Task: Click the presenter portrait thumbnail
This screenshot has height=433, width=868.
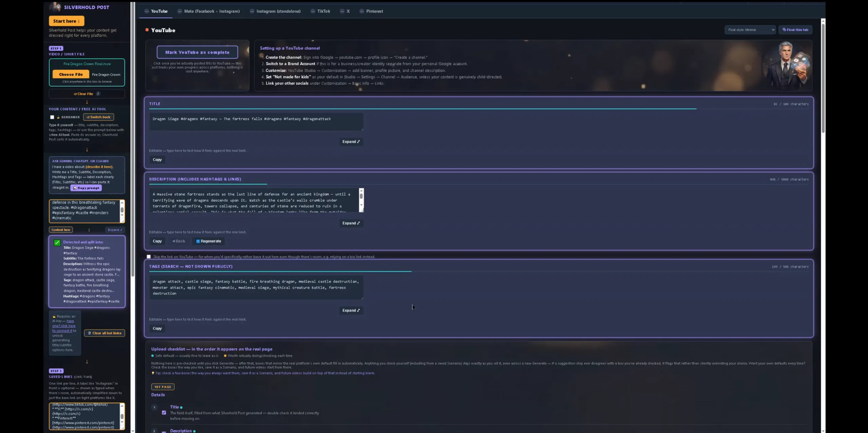Action: [x=787, y=65]
